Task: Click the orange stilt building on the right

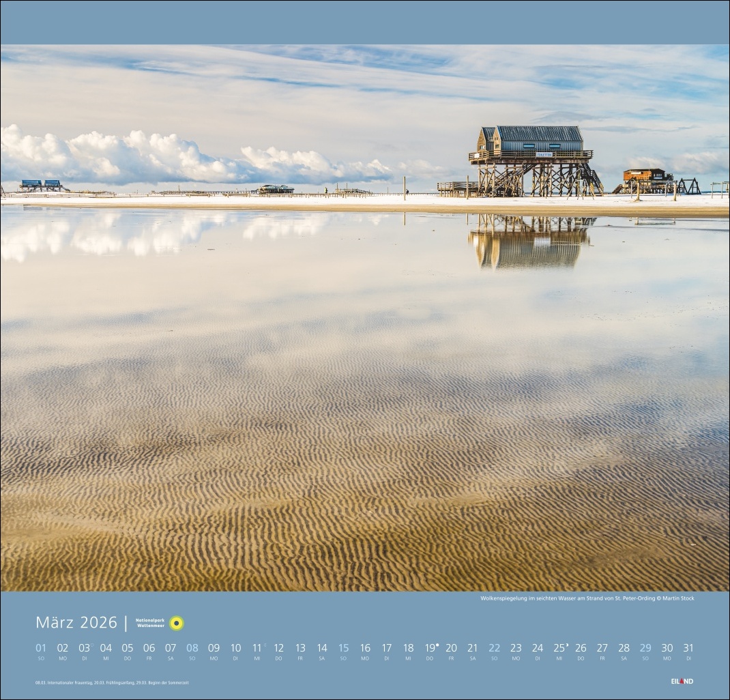Action: point(644,175)
